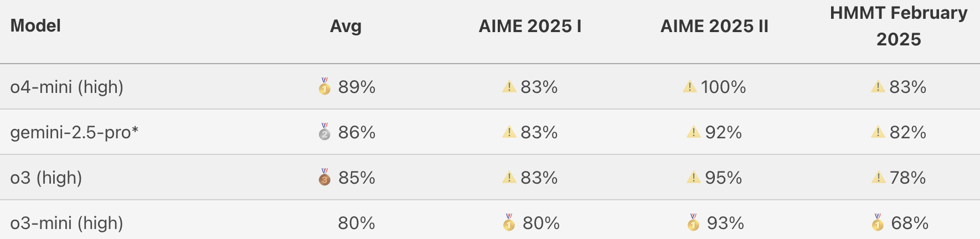
Task: Select the o3 (high) model name
Action: click(46, 178)
